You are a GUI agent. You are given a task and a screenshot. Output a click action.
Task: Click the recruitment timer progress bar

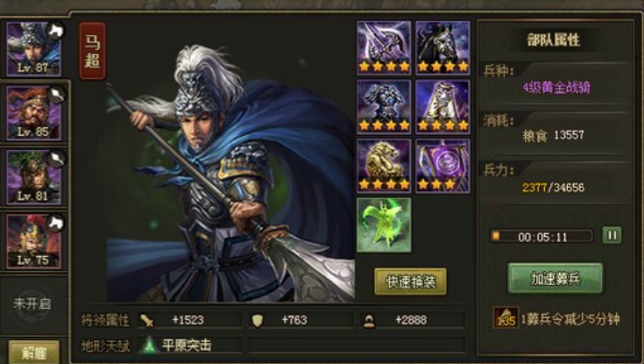click(542, 236)
